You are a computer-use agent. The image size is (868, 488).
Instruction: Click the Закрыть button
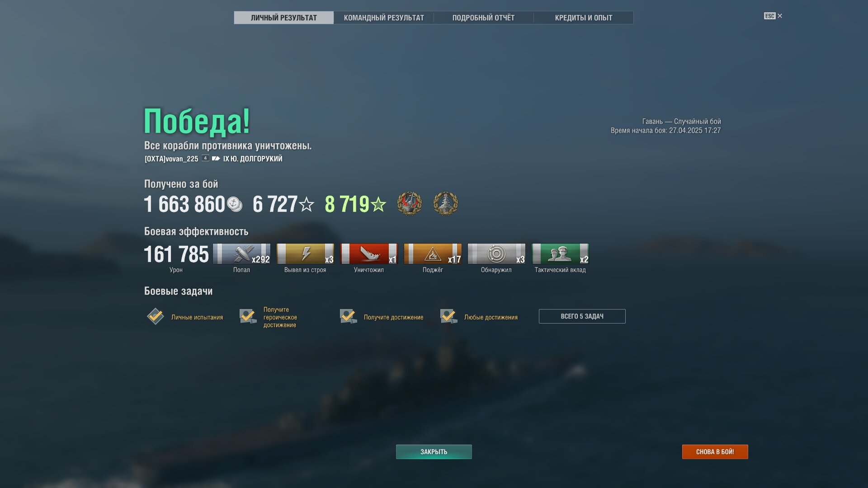434,452
